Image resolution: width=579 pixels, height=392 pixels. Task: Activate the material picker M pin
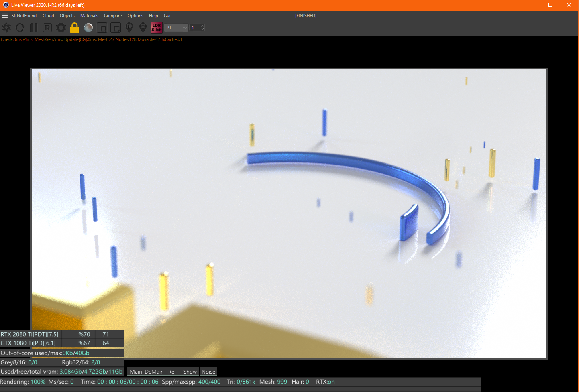143,28
